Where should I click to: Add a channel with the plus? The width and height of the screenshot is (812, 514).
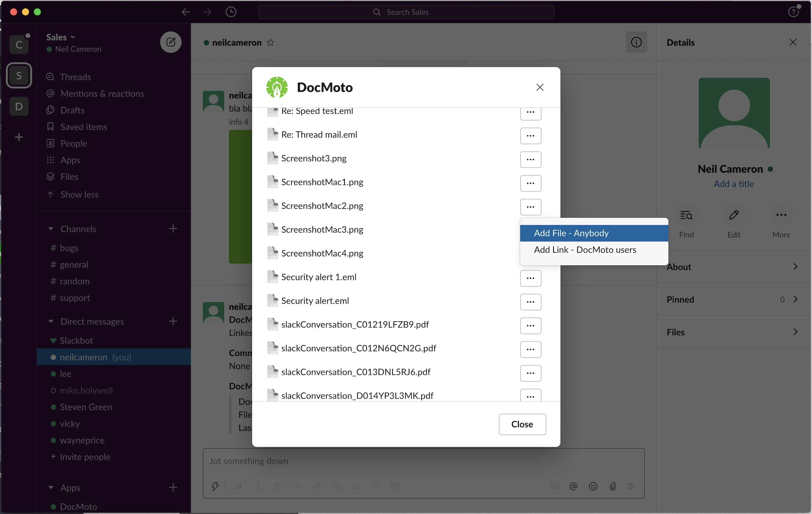click(x=173, y=229)
